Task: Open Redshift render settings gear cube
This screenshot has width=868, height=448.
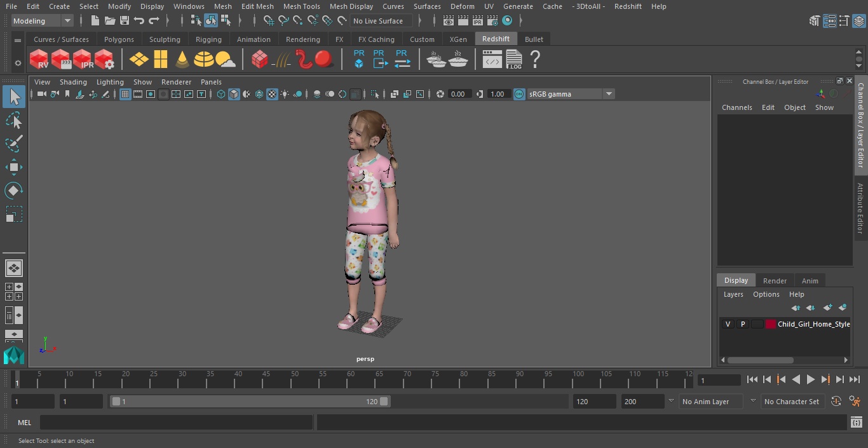Action: [x=104, y=60]
